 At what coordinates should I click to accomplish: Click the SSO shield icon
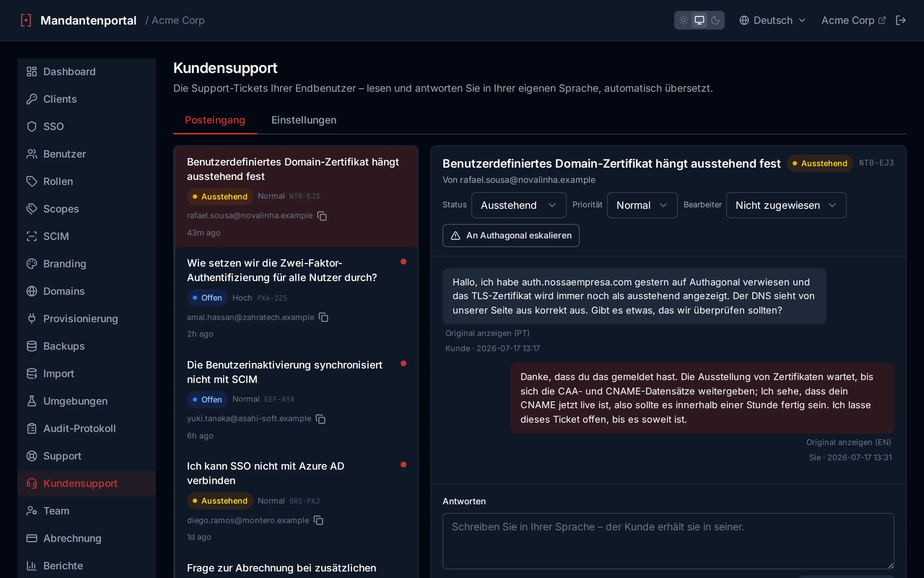[32, 126]
